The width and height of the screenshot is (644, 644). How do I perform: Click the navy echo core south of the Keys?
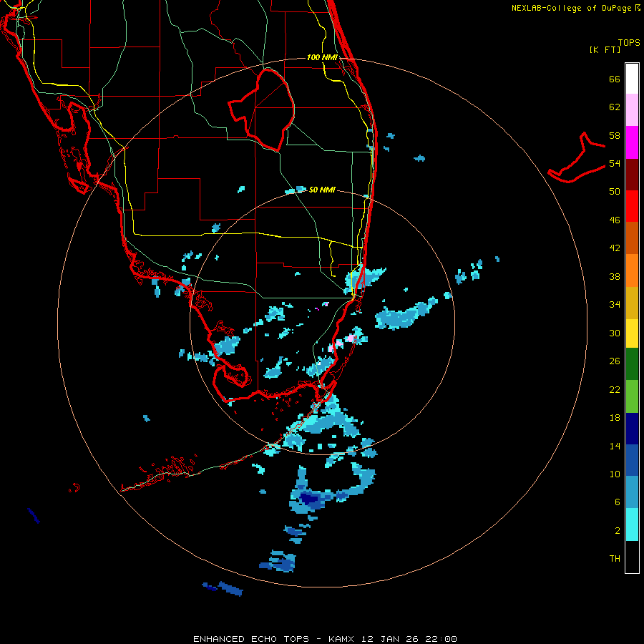(x=310, y=499)
